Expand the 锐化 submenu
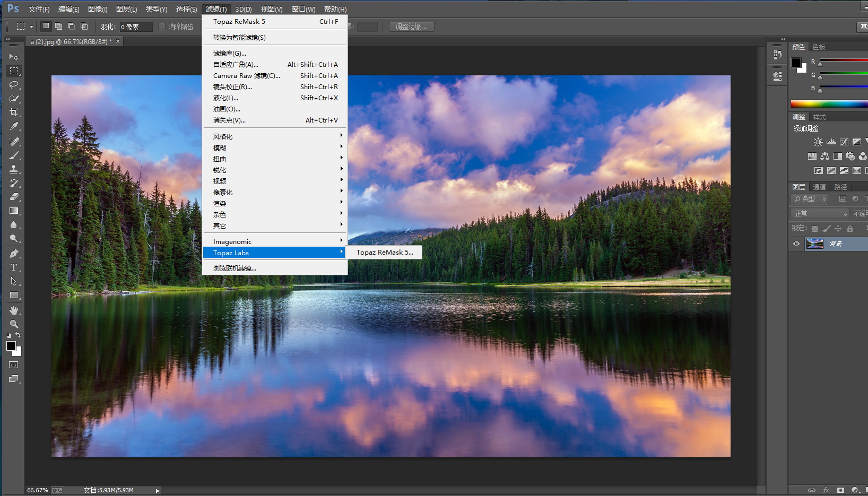The height and width of the screenshot is (496, 868). tap(275, 170)
